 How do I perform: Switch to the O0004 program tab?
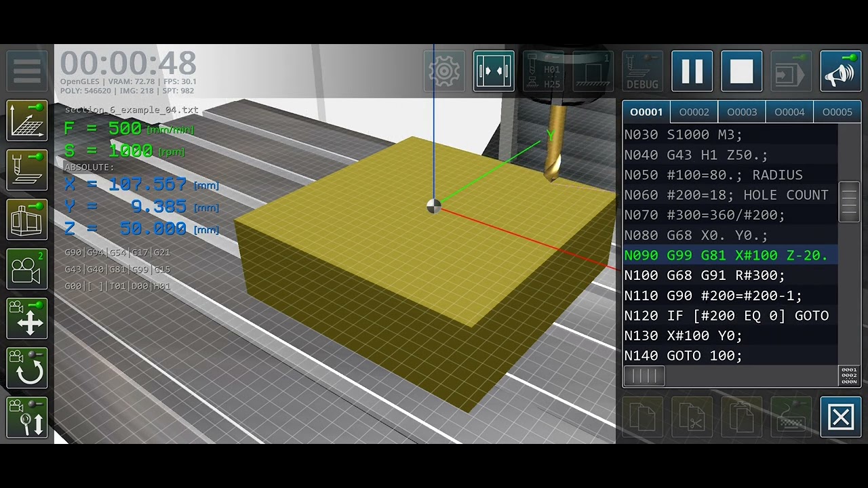pyautogui.click(x=789, y=112)
